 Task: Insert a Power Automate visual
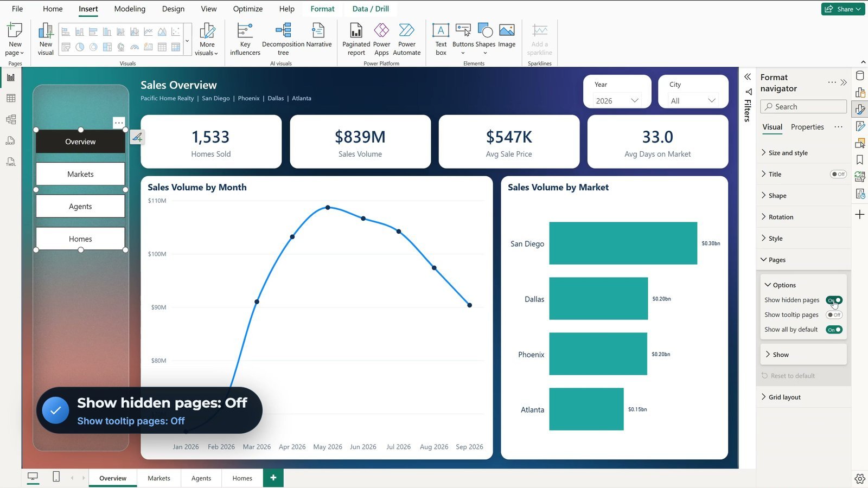tap(406, 39)
